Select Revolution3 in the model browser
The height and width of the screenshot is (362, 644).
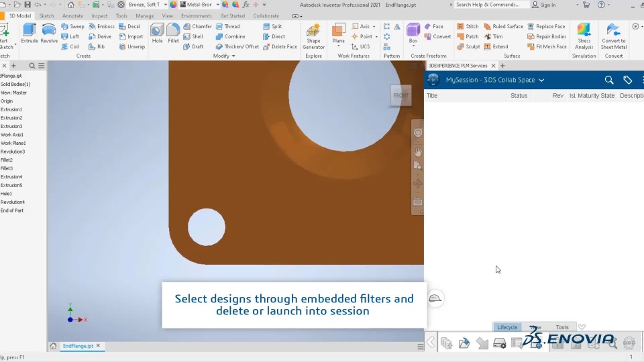13,152
